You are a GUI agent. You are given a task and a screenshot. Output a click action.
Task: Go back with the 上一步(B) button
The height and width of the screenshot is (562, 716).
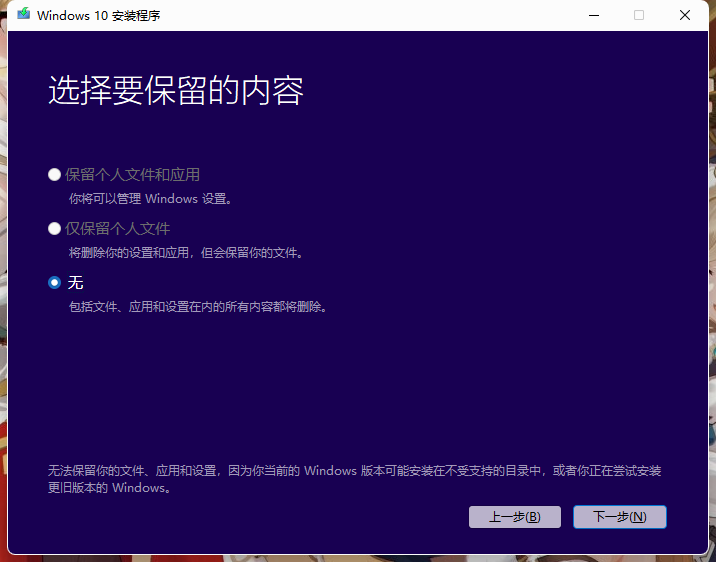click(514, 517)
